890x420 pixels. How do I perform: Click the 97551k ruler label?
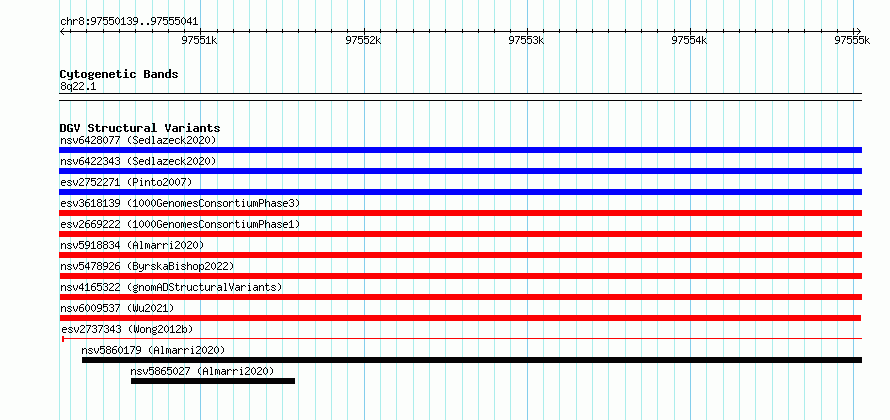[x=199, y=40]
